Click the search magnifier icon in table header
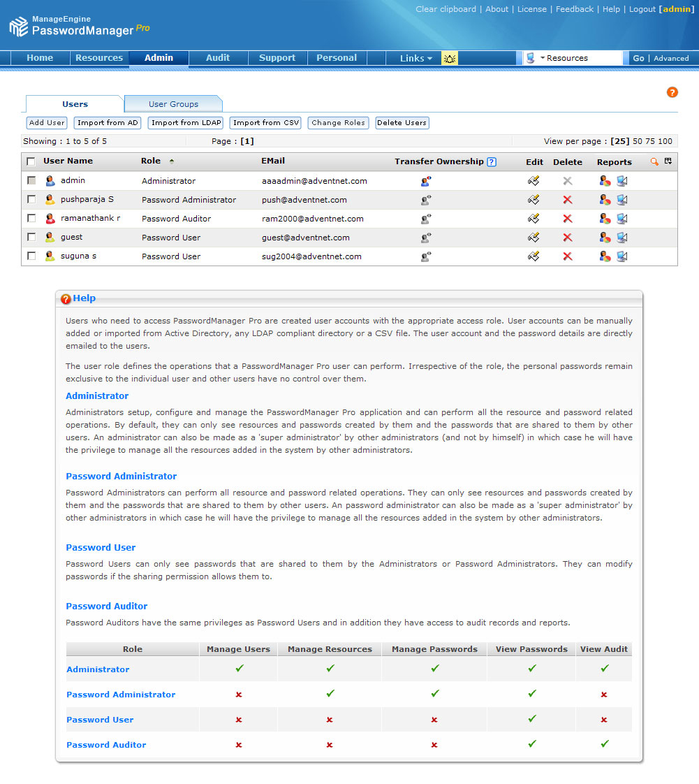The image size is (699, 784). 654,161
